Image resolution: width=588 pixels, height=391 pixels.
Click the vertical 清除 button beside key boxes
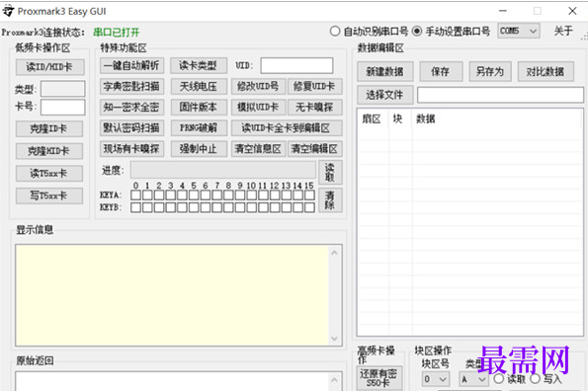(x=330, y=200)
